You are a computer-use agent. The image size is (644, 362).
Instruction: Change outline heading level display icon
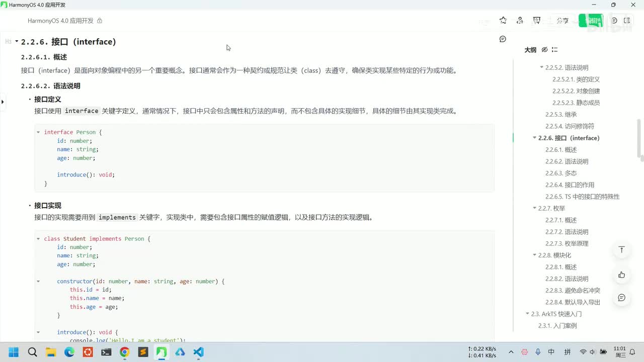pos(554,50)
